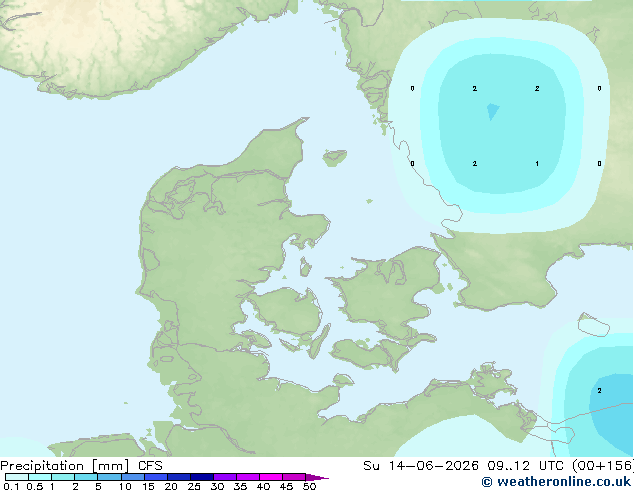Open the weatheronline.co.uk copyright link
Image resolution: width=634 pixels, height=490 pixels.
[x=556, y=482]
